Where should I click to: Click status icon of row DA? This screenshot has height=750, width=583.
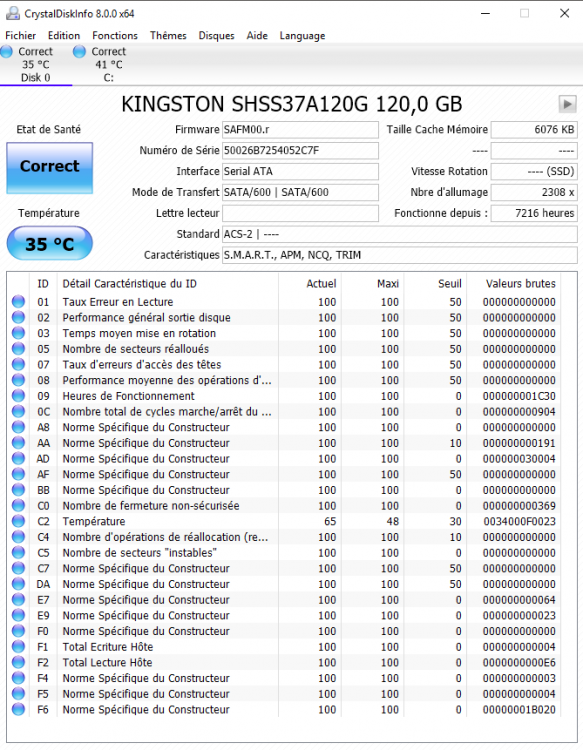[18, 584]
